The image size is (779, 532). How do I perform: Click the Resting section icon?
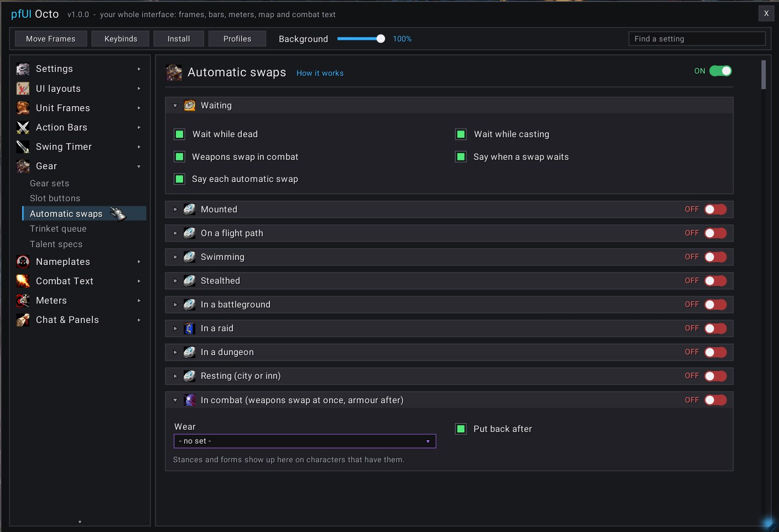(189, 376)
